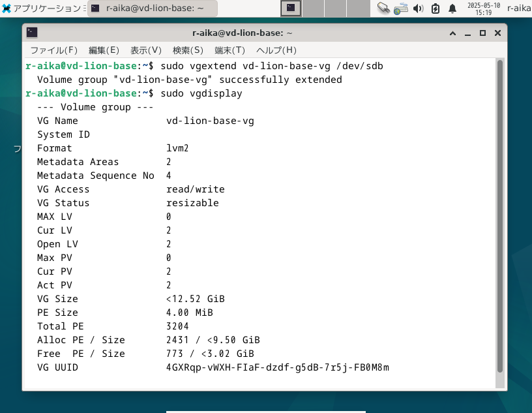The width and height of the screenshot is (532, 413).
Task: Click the '--- Volume group ---' header line
Action: tap(95, 107)
